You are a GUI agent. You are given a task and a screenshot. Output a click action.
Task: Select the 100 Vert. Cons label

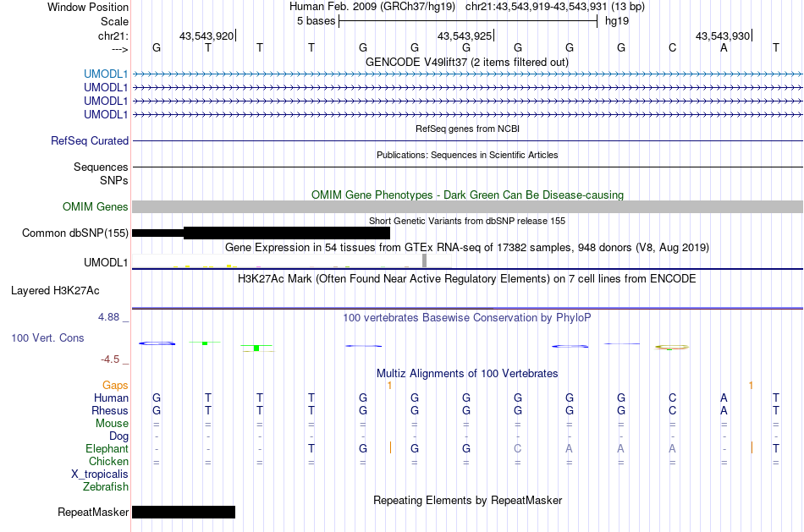pos(47,337)
